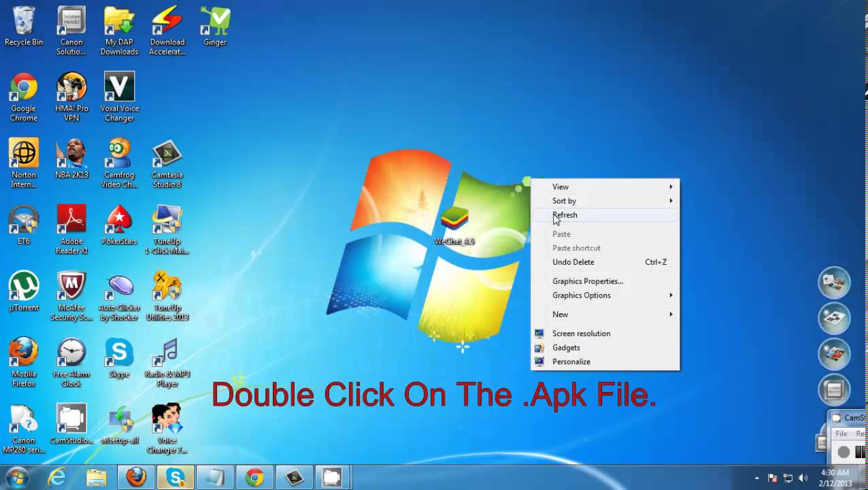Select the Free Alarm Clock icon

[x=71, y=363]
